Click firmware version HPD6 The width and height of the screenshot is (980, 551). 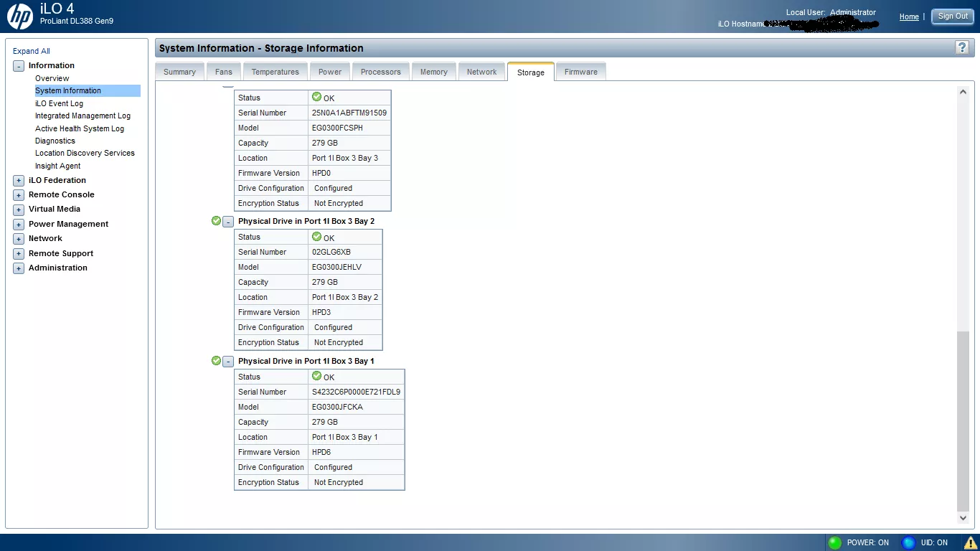pos(321,452)
